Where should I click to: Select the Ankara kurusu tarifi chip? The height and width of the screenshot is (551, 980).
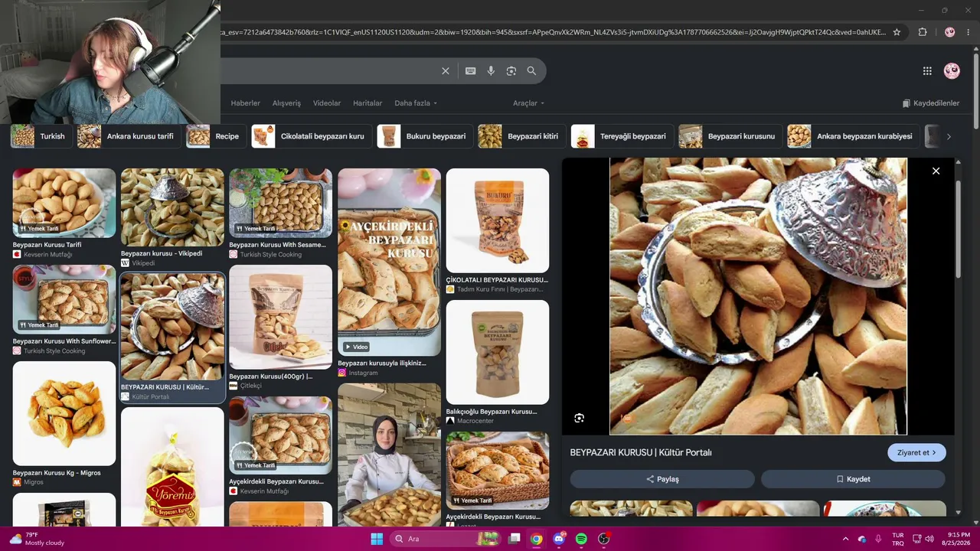(x=128, y=136)
